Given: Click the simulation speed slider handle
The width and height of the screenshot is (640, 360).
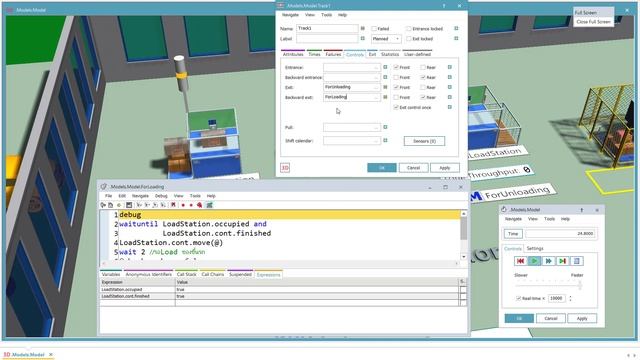Looking at the screenshot, I should pos(580,284).
